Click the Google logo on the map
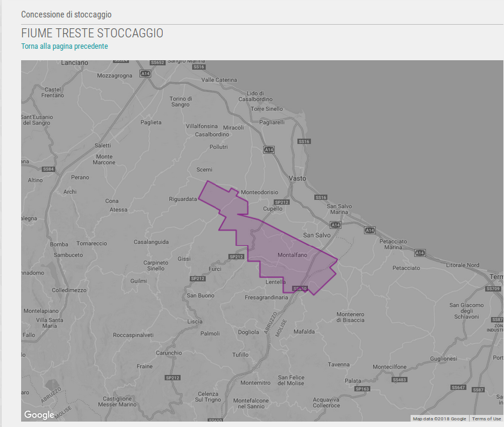The image size is (504, 427). [x=39, y=415]
